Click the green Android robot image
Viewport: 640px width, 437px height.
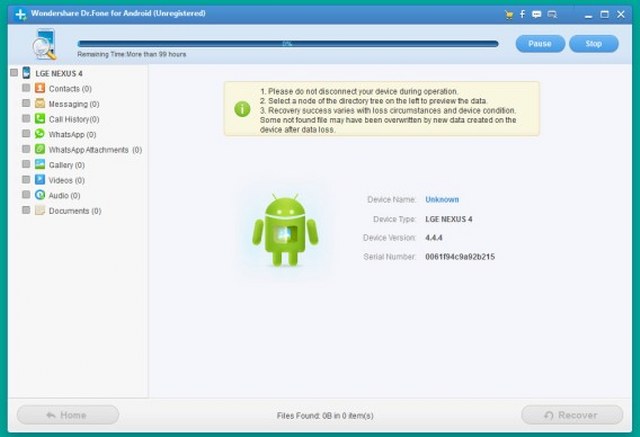(x=285, y=231)
